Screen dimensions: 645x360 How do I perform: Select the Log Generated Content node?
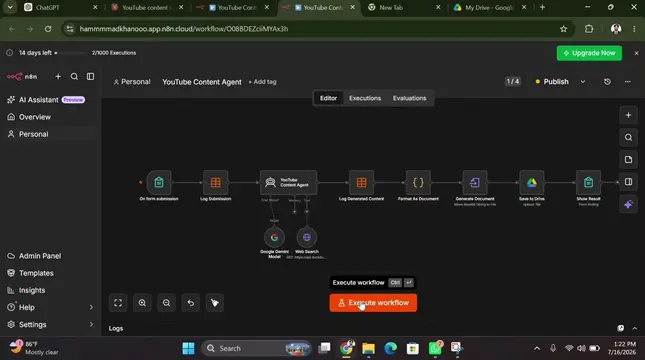pyautogui.click(x=361, y=182)
